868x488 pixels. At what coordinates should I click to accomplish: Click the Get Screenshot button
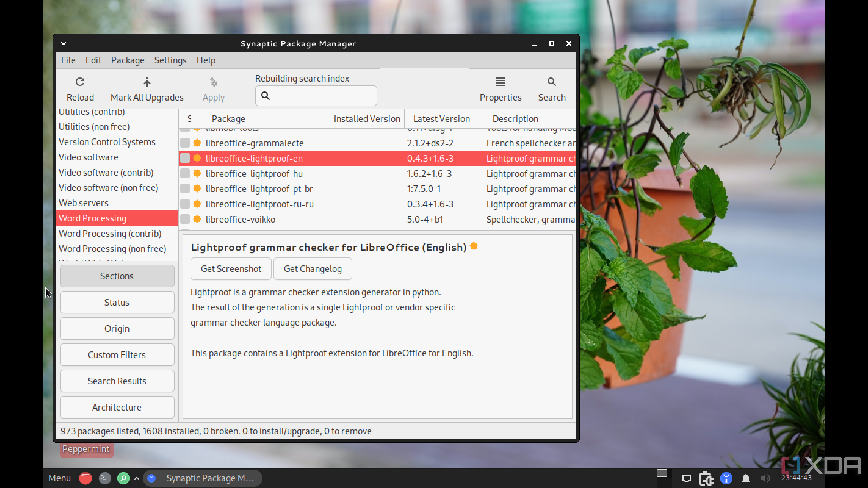pyautogui.click(x=231, y=269)
